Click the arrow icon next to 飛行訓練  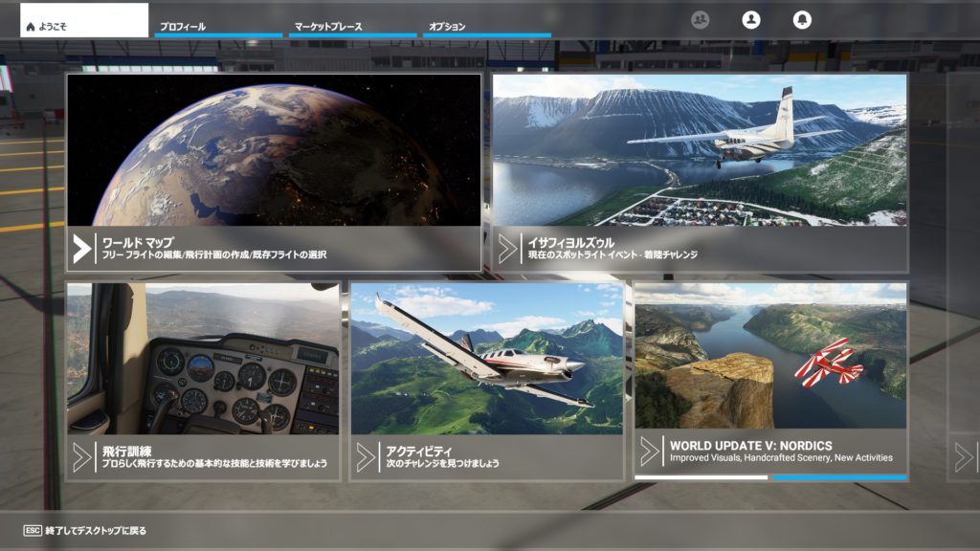coord(82,457)
